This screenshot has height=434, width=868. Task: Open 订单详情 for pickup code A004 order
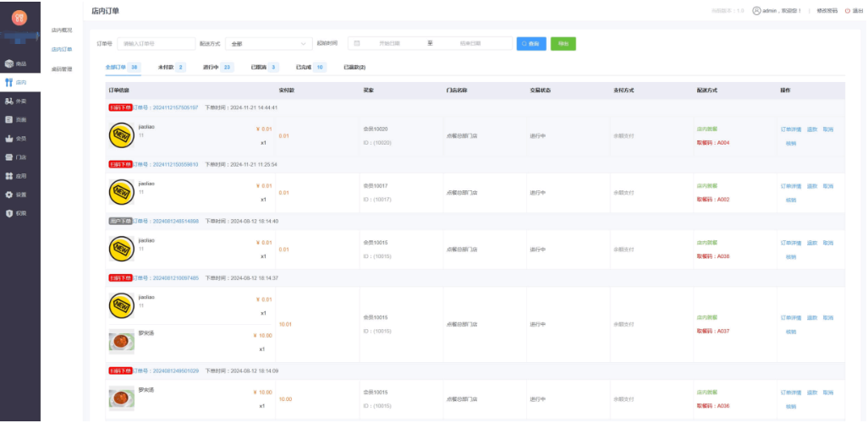pyautogui.click(x=790, y=129)
